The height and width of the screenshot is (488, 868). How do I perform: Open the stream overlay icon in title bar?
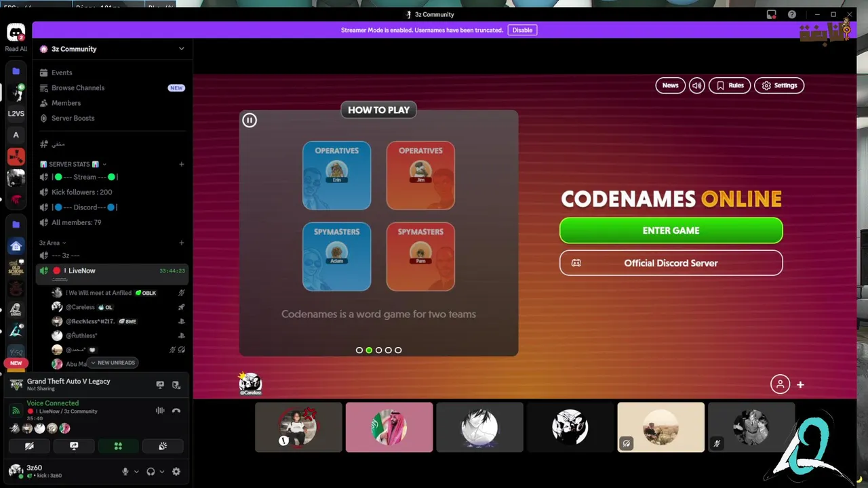771,14
